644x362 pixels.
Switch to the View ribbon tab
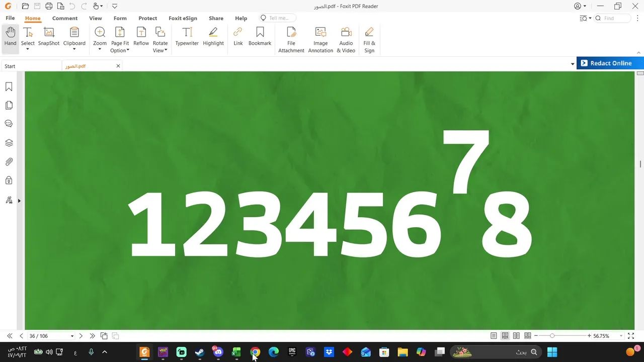click(x=96, y=18)
